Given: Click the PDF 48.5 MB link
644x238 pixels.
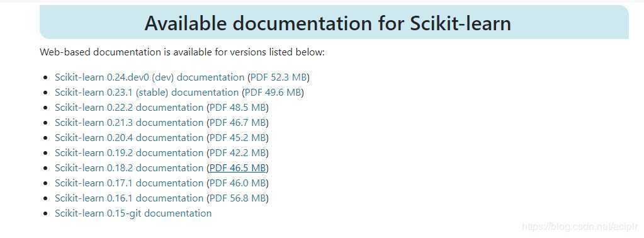Looking at the screenshot, I should click(238, 108).
